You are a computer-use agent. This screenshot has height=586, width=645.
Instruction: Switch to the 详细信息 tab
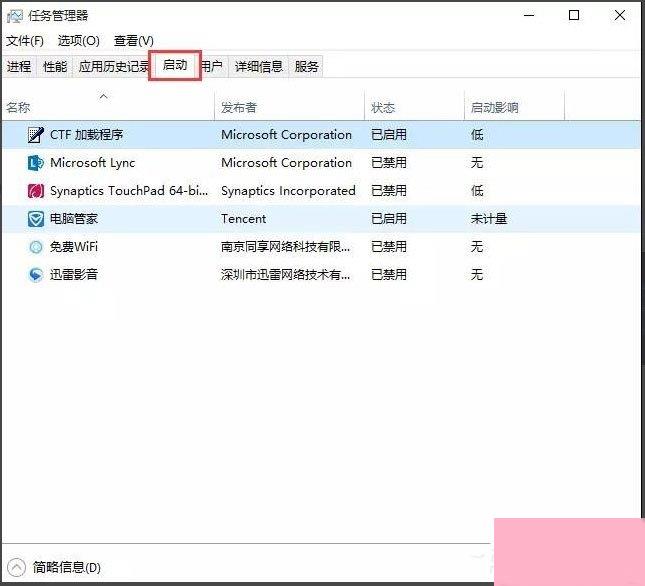coord(259,66)
